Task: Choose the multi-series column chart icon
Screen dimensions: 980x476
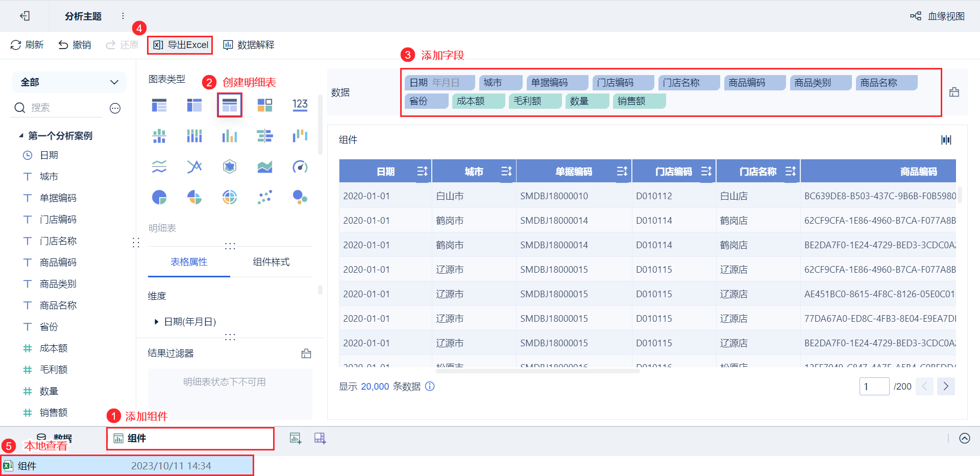Action: [x=230, y=136]
